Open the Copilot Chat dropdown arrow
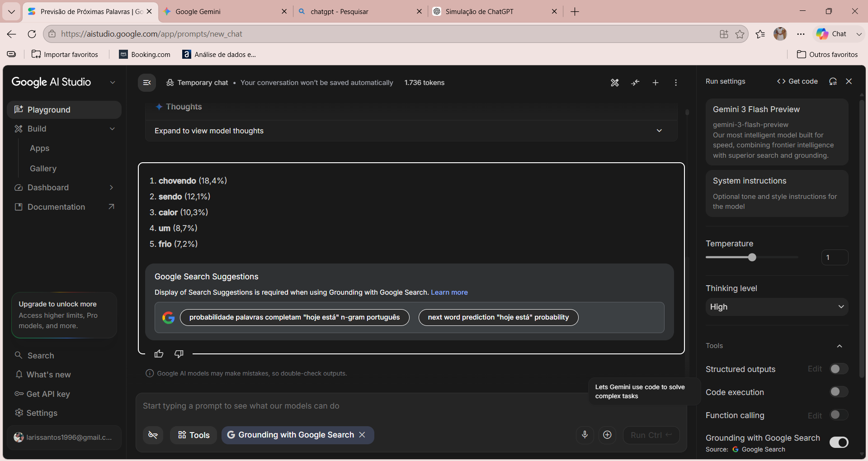The height and width of the screenshot is (461, 868). (859, 34)
